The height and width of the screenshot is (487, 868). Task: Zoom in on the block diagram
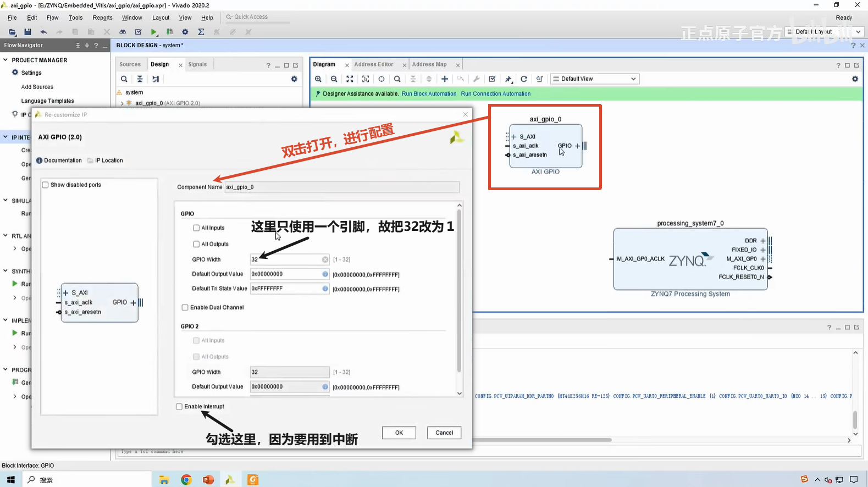pyautogui.click(x=318, y=79)
